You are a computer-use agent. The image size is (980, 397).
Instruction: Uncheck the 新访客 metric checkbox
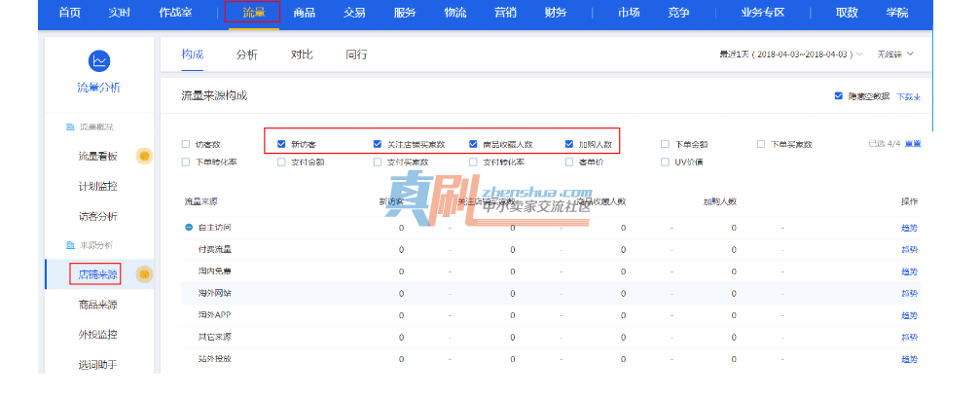[x=281, y=144]
